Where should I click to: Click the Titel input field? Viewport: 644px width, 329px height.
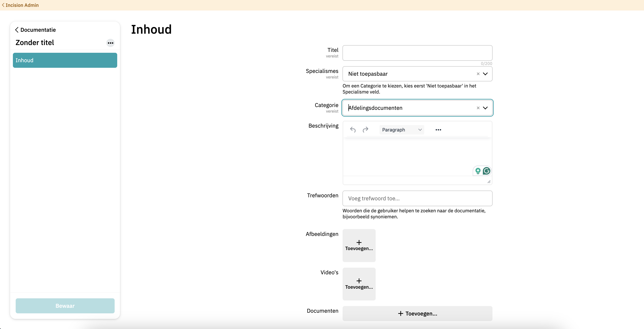click(417, 53)
